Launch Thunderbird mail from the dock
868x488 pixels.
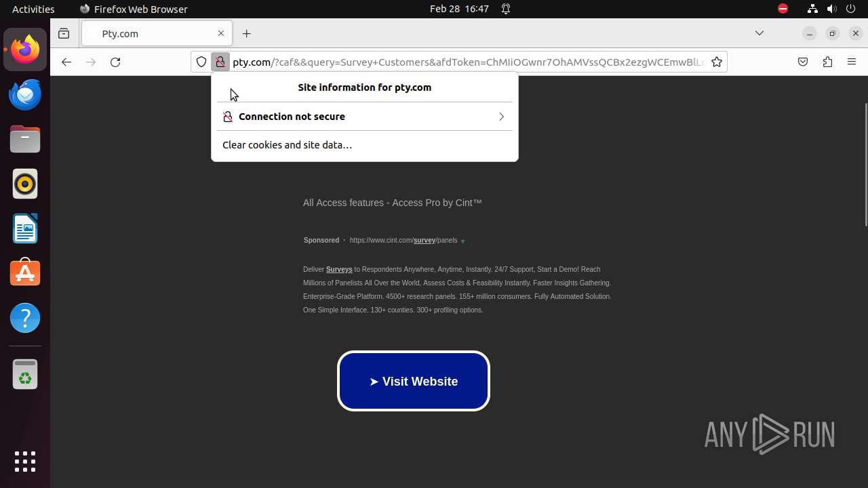tap(25, 94)
